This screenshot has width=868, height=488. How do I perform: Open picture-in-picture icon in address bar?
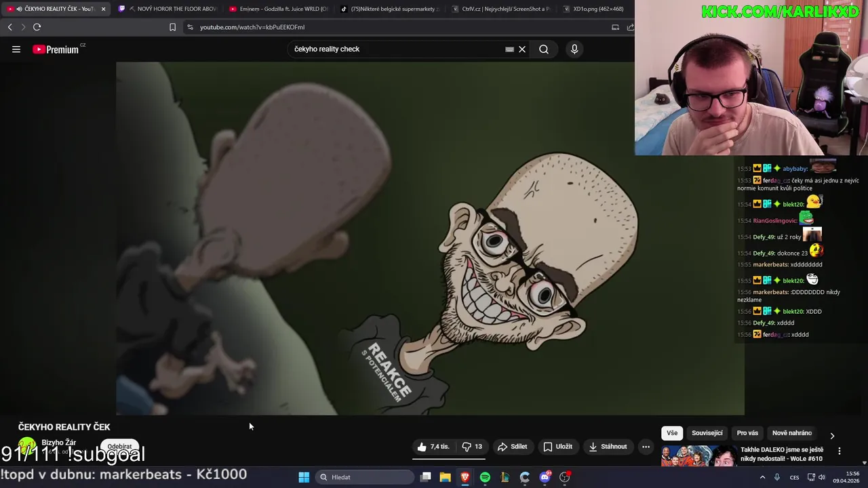coord(615,27)
